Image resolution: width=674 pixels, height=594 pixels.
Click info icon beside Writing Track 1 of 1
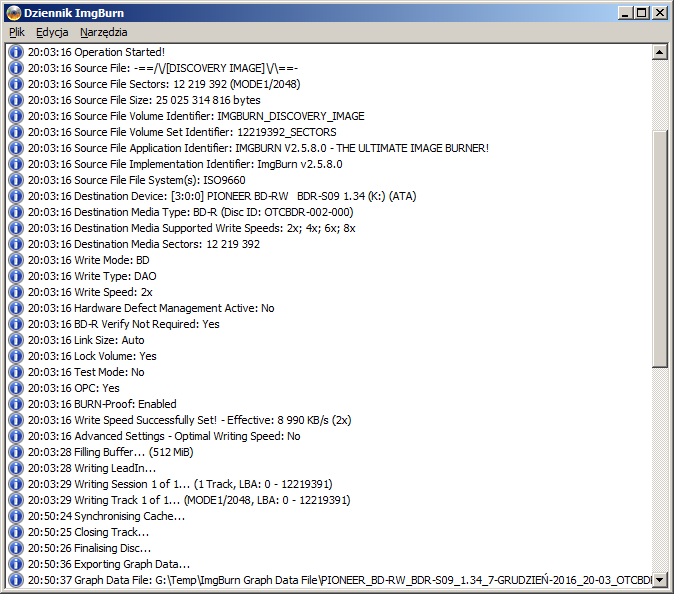coord(15,500)
